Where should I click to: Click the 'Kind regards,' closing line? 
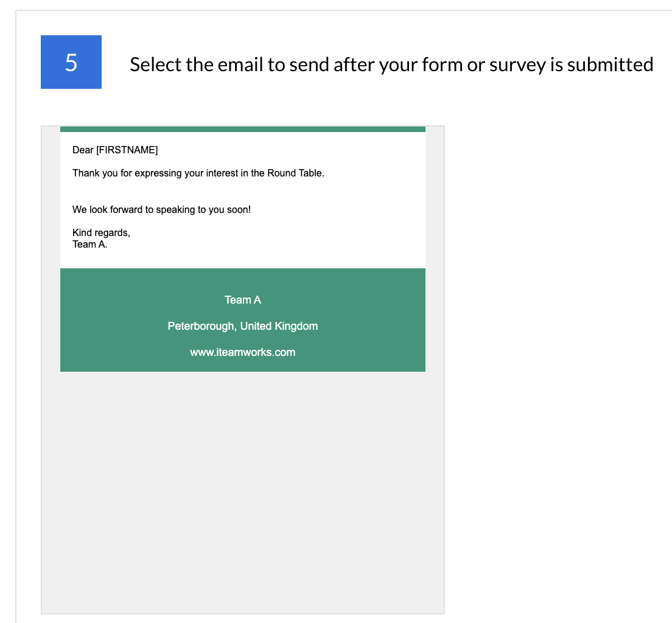pos(101,232)
